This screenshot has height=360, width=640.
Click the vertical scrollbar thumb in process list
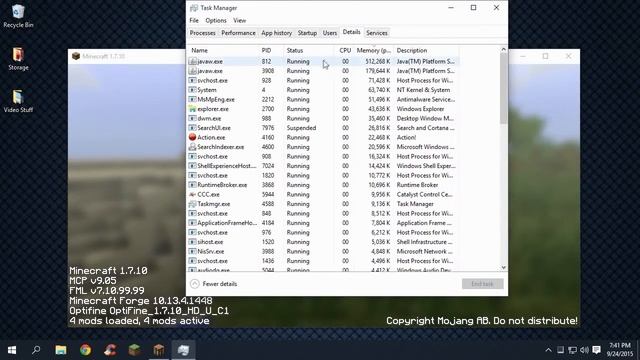[x=504, y=88]
